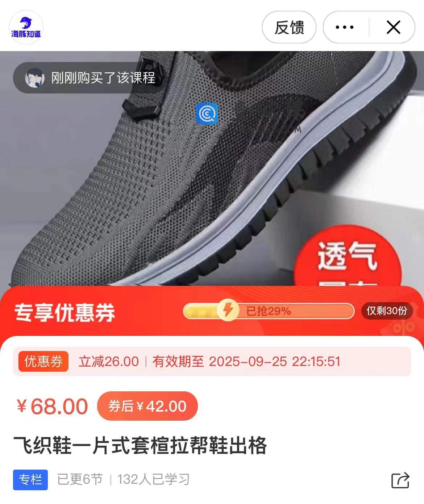Tap the 专享优惠券 banner title
The image size is (424, 504).
click(65, 313)
